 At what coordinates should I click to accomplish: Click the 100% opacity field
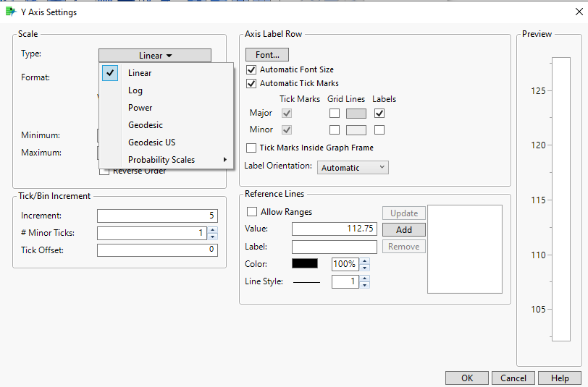[345, 264]
